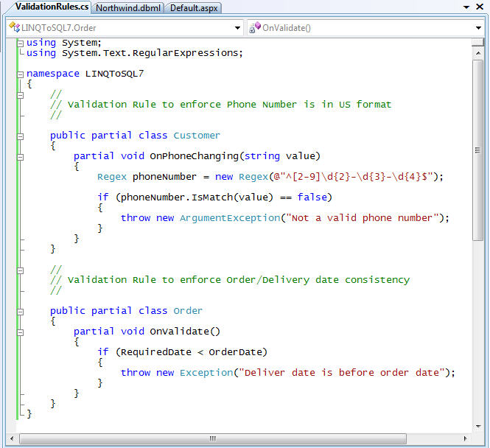
Task: Click the class icon beside LINQToSQL7.Order
Action: click(x=14, y=27)
